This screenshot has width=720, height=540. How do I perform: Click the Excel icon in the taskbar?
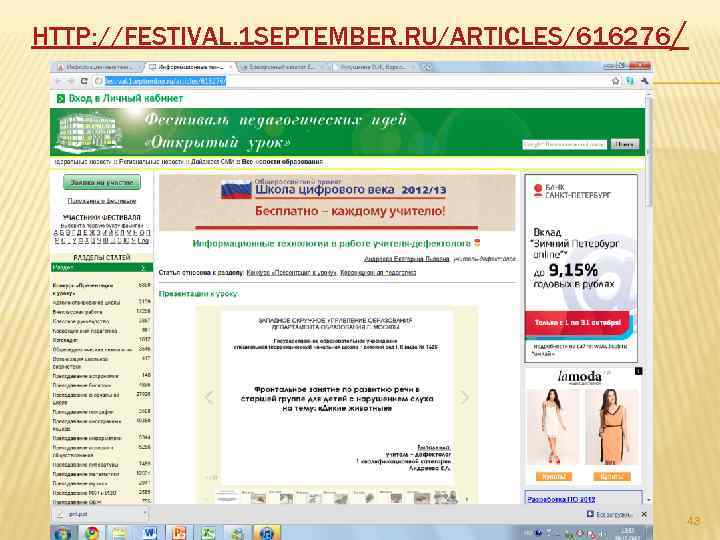click(208, 533)
